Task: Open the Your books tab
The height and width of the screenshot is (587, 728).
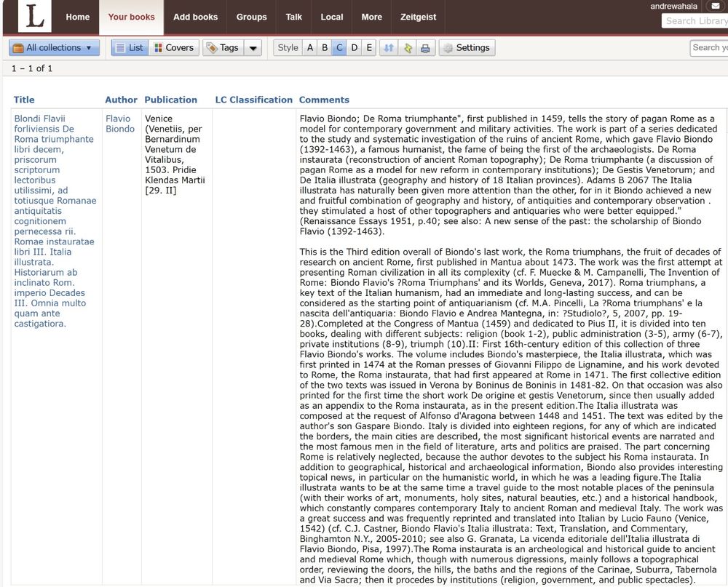Action: point(131,17)
